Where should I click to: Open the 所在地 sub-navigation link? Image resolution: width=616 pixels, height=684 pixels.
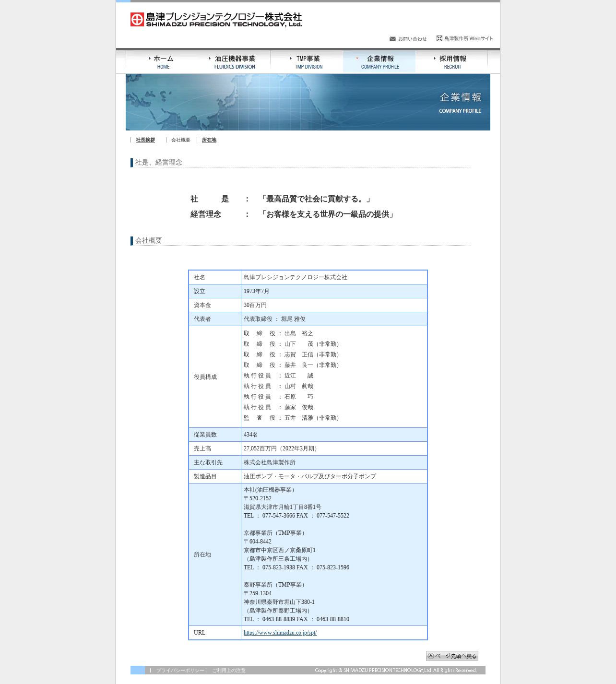209,140
